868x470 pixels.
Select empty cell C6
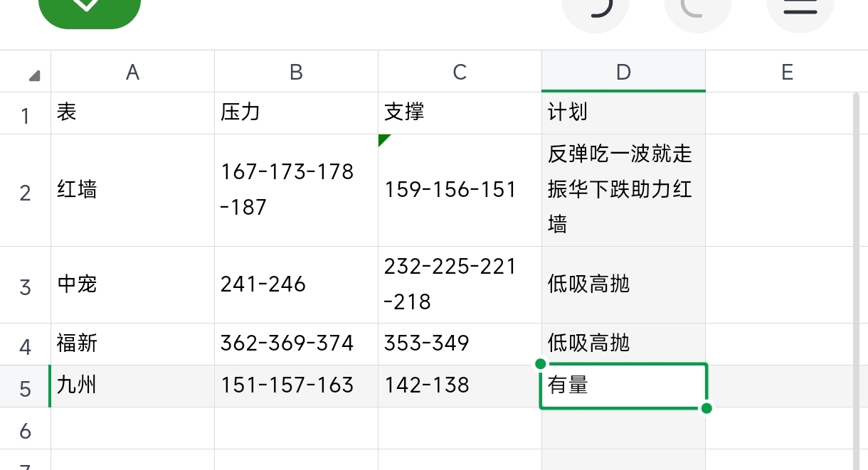coord(460,428)
